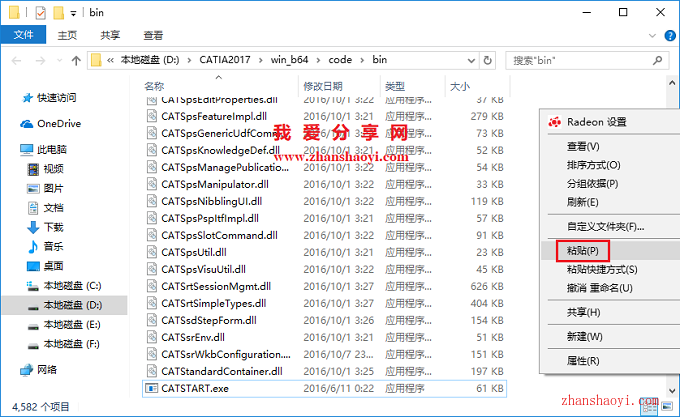Open the Help question mark icon
This screenshot has width=680, height=417.
point(670,36)
